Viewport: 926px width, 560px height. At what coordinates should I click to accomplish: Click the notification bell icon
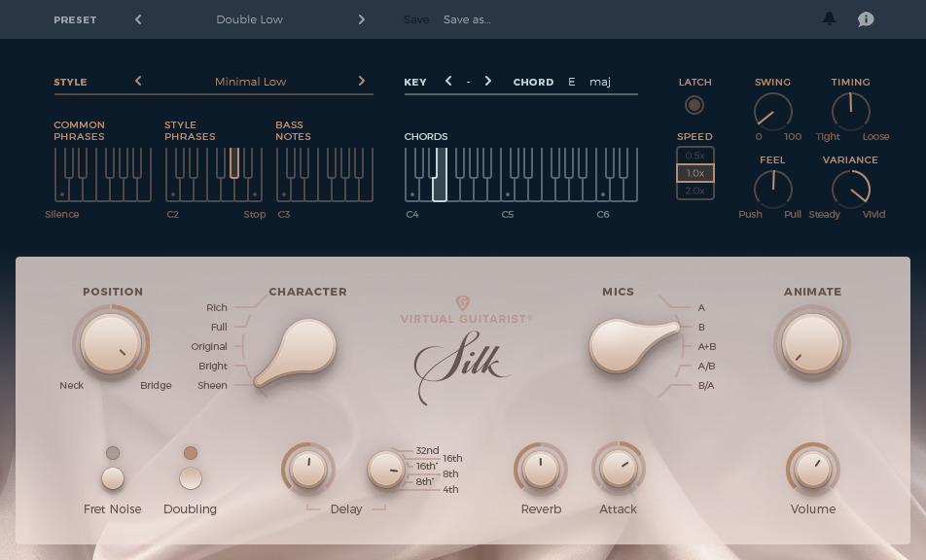[x=830, y=18]
